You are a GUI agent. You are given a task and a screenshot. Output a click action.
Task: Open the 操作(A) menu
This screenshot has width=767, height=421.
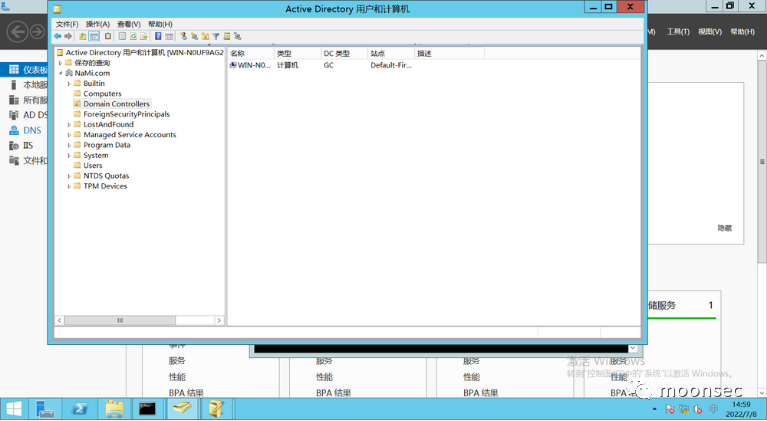(x=98, y=24)
